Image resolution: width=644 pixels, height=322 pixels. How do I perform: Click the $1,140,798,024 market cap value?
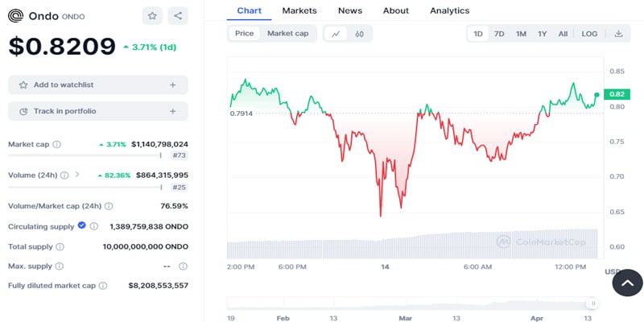[159, 144]
